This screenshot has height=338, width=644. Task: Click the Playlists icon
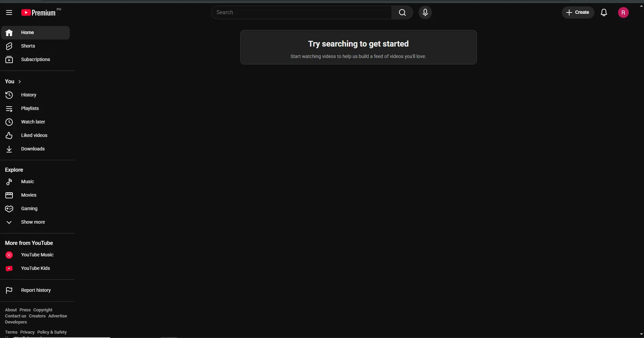coord(9,109)
